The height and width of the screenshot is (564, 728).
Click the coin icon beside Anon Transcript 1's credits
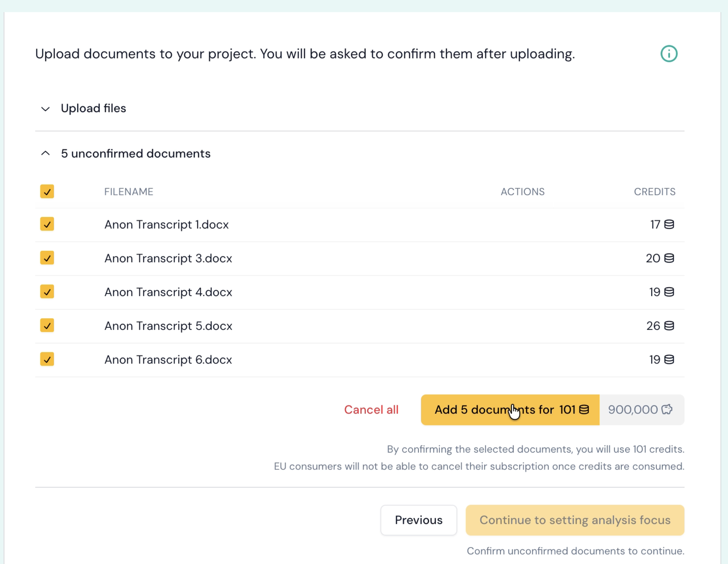click(x=669, y=224)
